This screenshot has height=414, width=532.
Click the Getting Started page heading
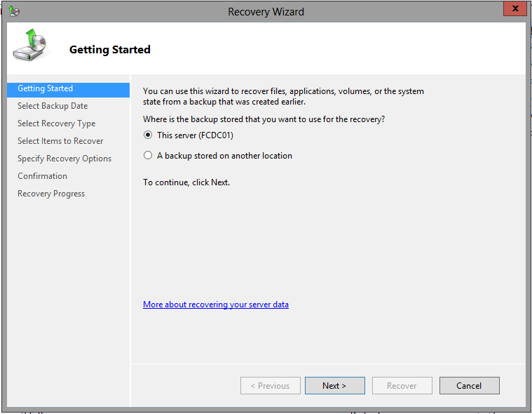109,50
